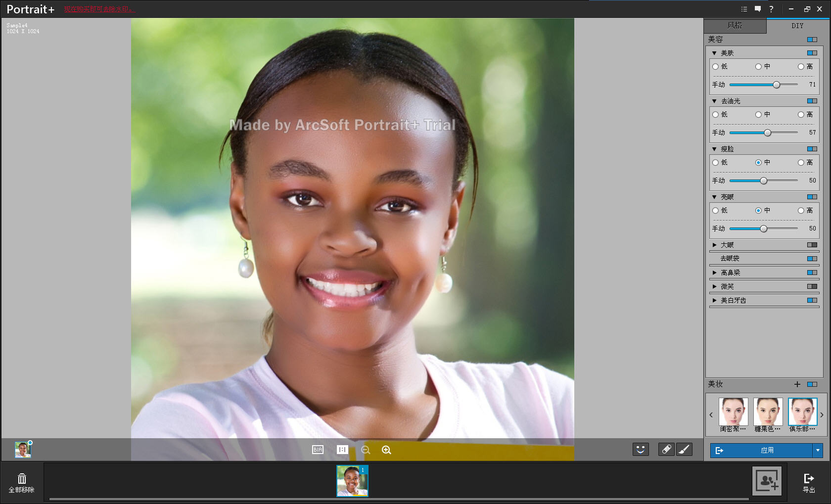Image resolution: width=831 pixels, height=504 pixels.
Task: Switch to the 风格 tab
Action: [735, 26]
